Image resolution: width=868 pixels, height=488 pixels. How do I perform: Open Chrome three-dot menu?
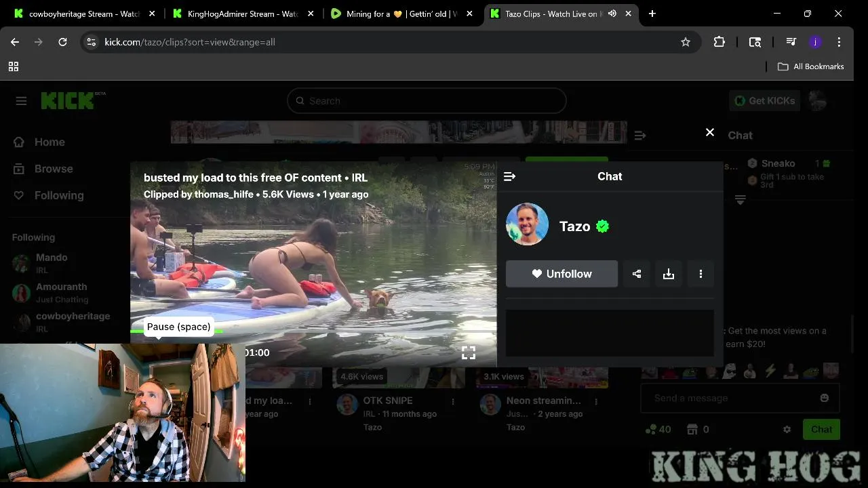[x=839, y=42]
